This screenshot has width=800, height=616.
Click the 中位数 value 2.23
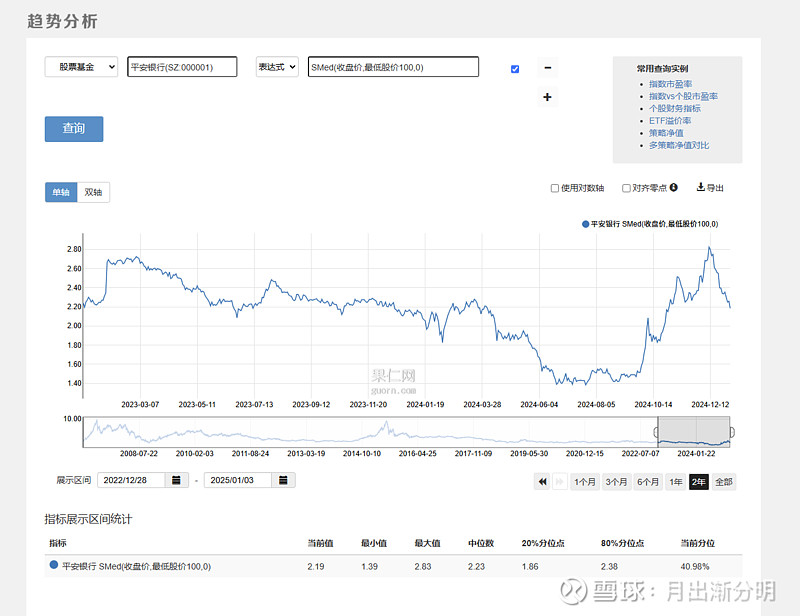tap(477, 566)
